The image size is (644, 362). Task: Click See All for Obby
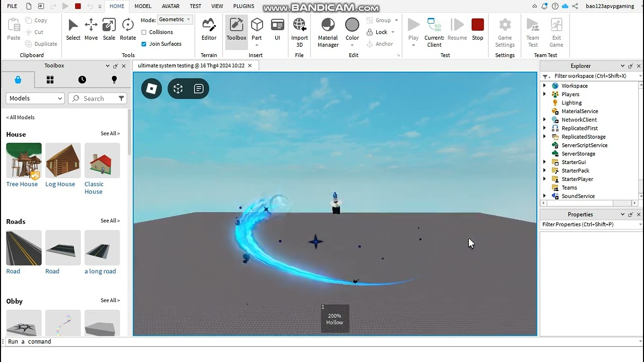point(110,301)
